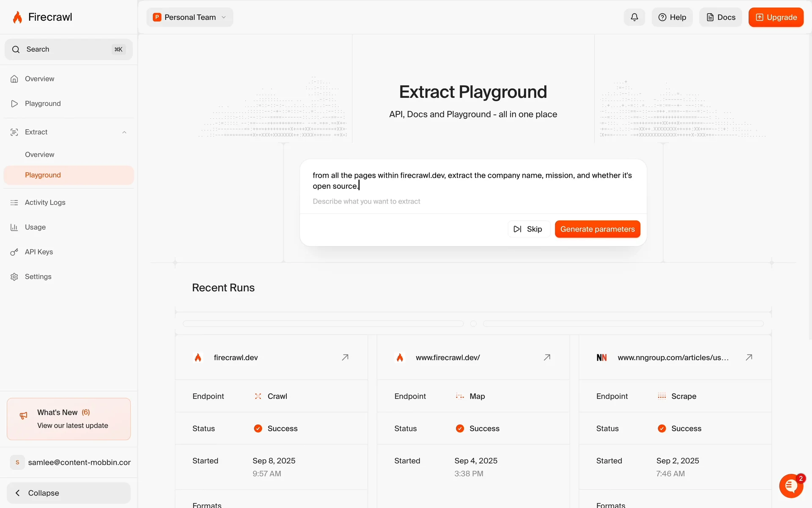Viewport: 812px width, 508px height.
Task: Focus the sidebar Search field
Action: click(x=69, y=50)
